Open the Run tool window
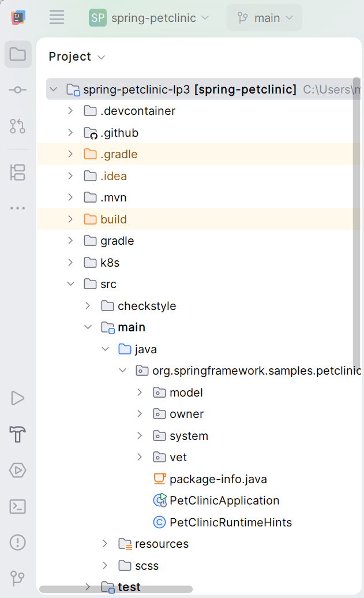The image size is (364, 598). (x=18, y=398)
